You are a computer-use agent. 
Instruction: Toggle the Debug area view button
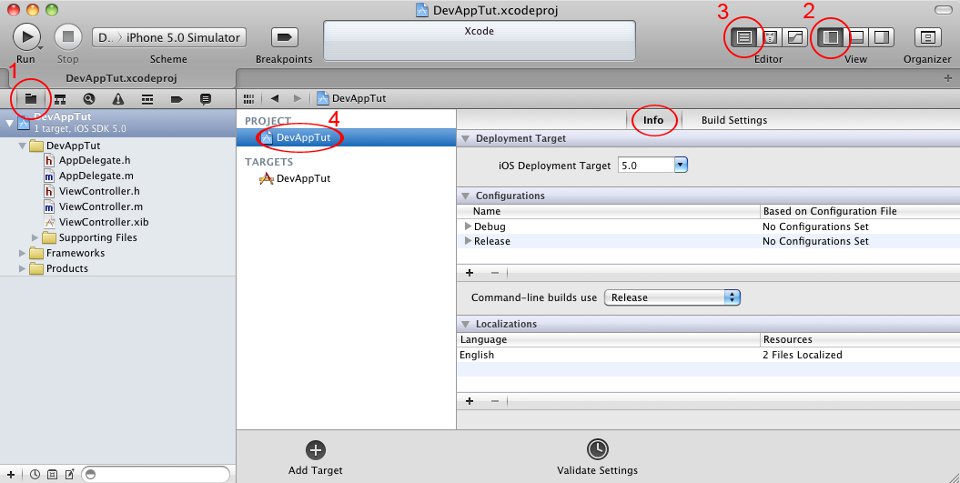pyautogui.click(x=857, y=37)
